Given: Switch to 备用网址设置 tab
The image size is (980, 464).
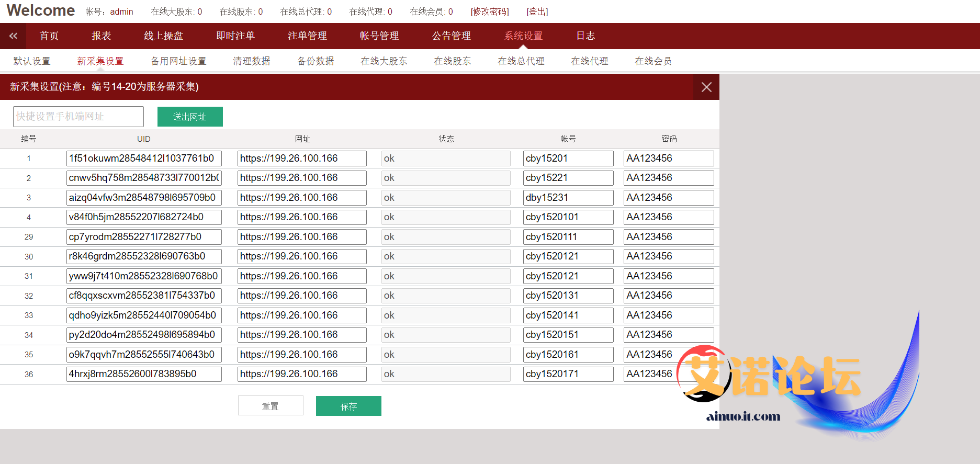Looking at the screenshot, I should coord(178,61).
